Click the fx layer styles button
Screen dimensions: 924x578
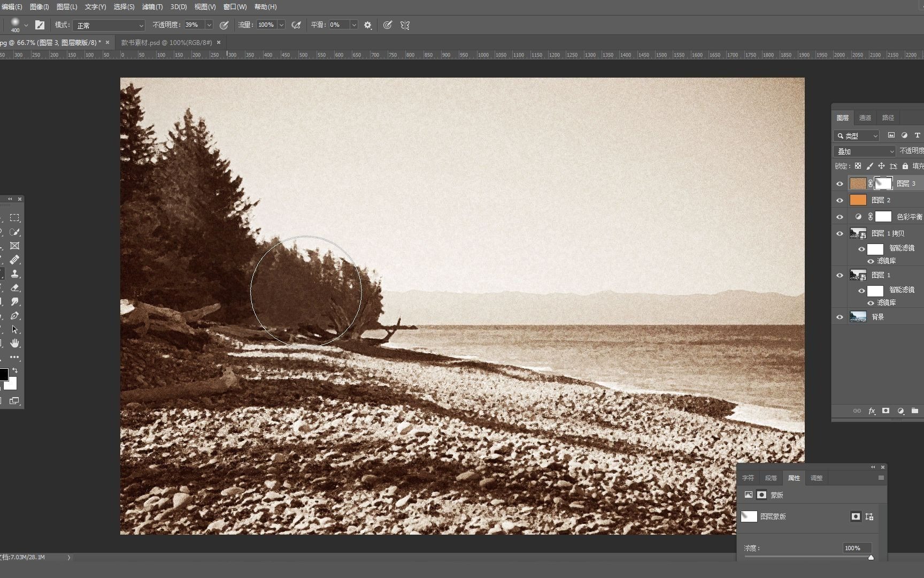[x=872, y=411]
